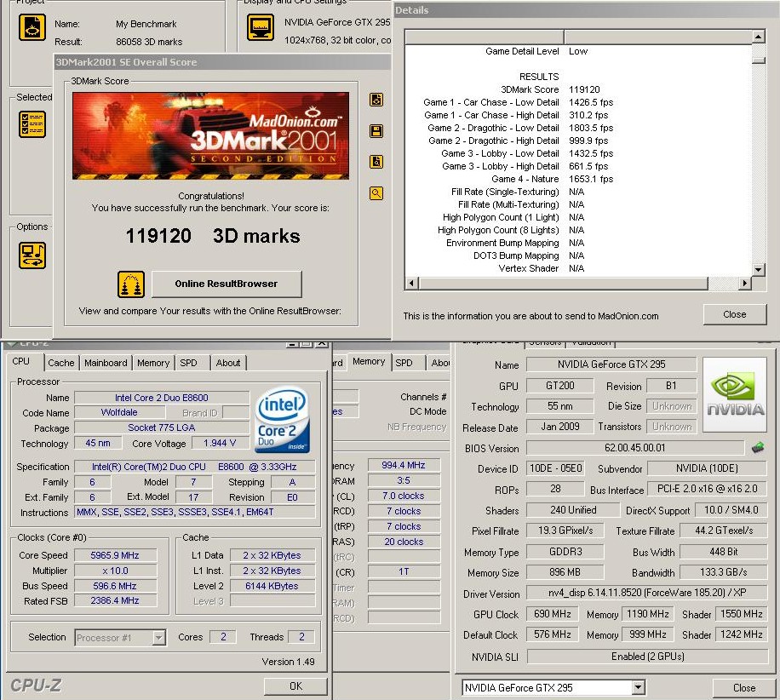Click the Details horizontal scroll left arrow
Image resolution: width=780 pixels, height=700 pixels.
[x=411, y=284]
